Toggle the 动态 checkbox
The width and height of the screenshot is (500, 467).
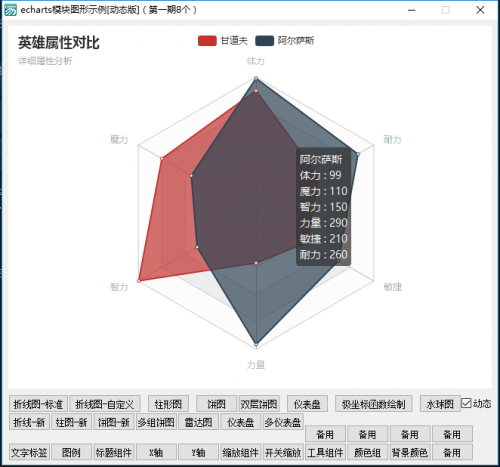(466, 403)
